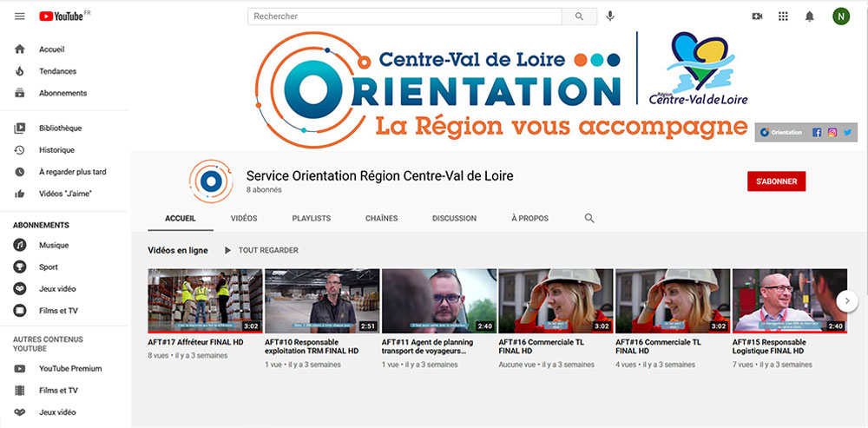Open the Sport subscription
868x428 pixels.
63,267
